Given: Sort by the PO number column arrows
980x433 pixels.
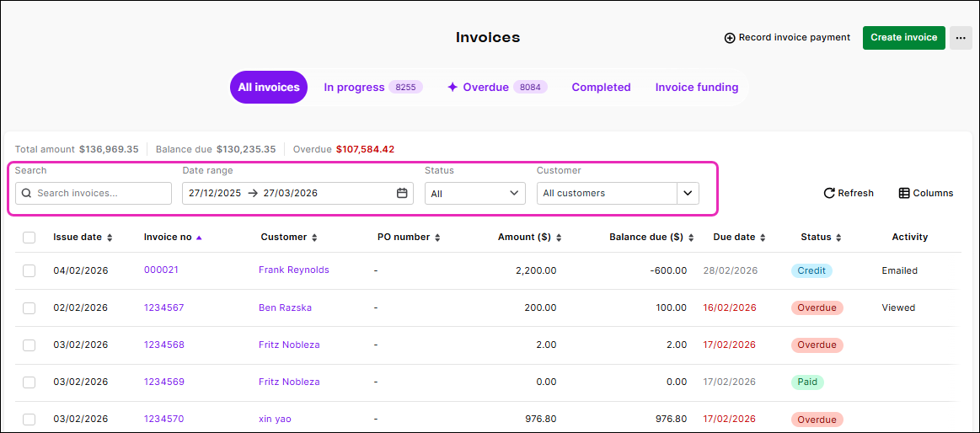Looking at the screenshot, I should tap(437, 238).
